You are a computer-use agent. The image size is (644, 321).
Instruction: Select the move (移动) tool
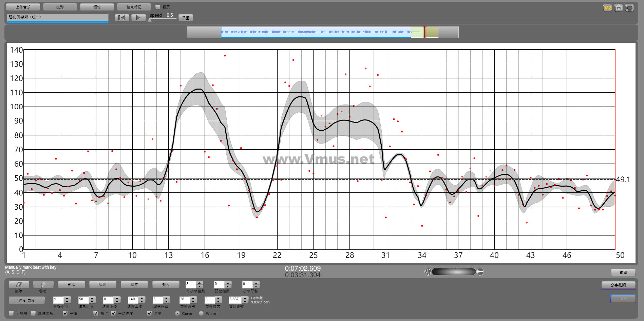click(x=43, y=285)
